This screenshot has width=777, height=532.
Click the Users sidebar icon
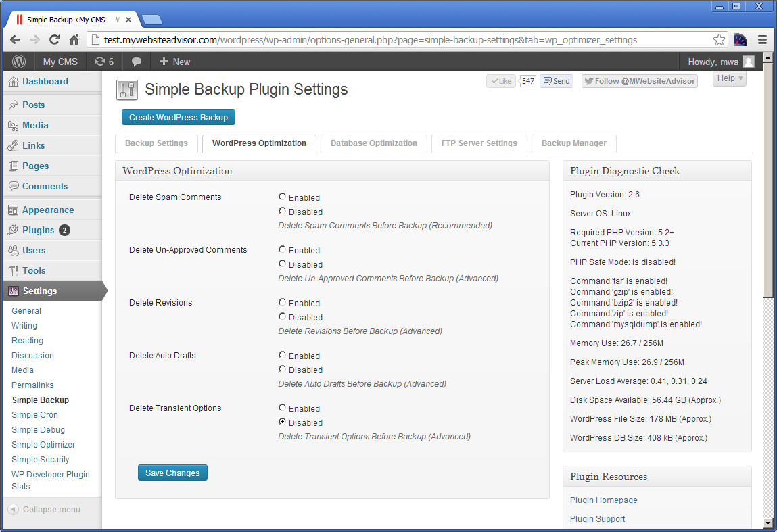tap(14, 251)
